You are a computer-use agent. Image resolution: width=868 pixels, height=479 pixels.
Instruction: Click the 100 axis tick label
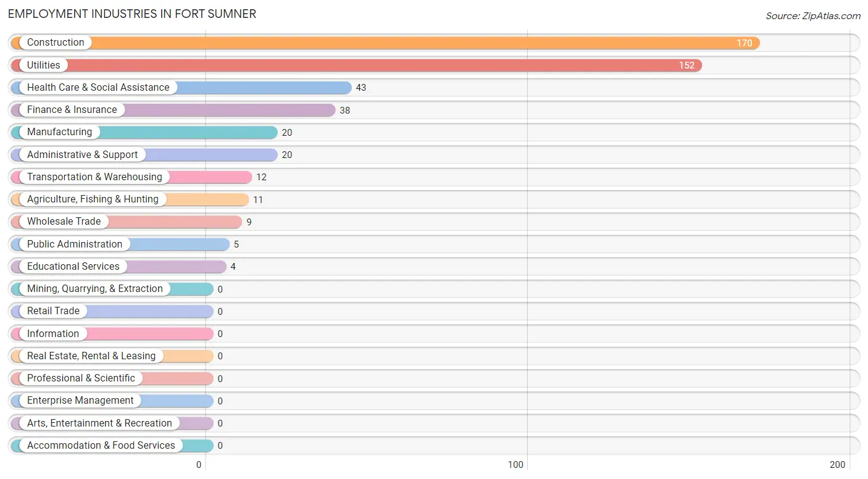(x=515, y=465)
